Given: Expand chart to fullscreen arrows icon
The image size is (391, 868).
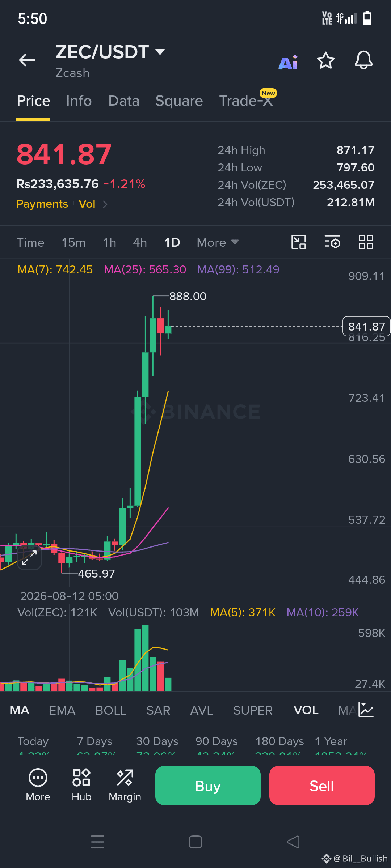Looking at the screenshot, I should pos(29,558).
